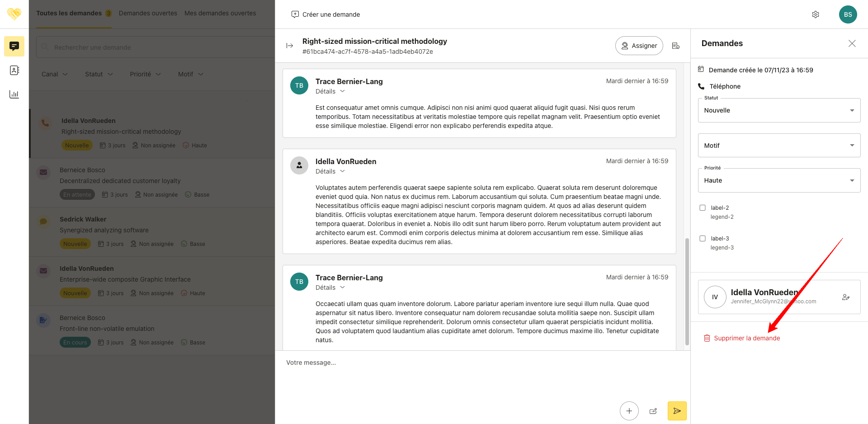Switch to Mes demandes ouvertes tab

(x=220, y=13)
